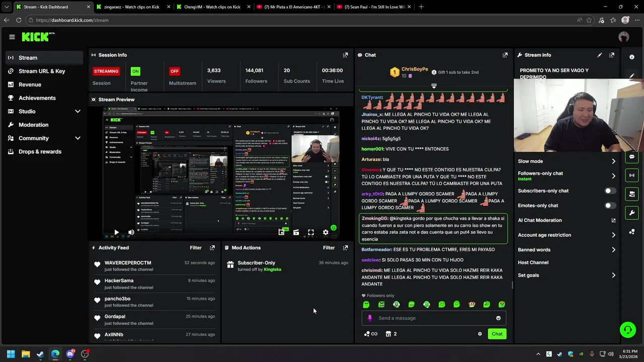The width and height of the screenshot is (644, 362).
Task: Open the emoji picker in message box
Action: coord(499,318)
